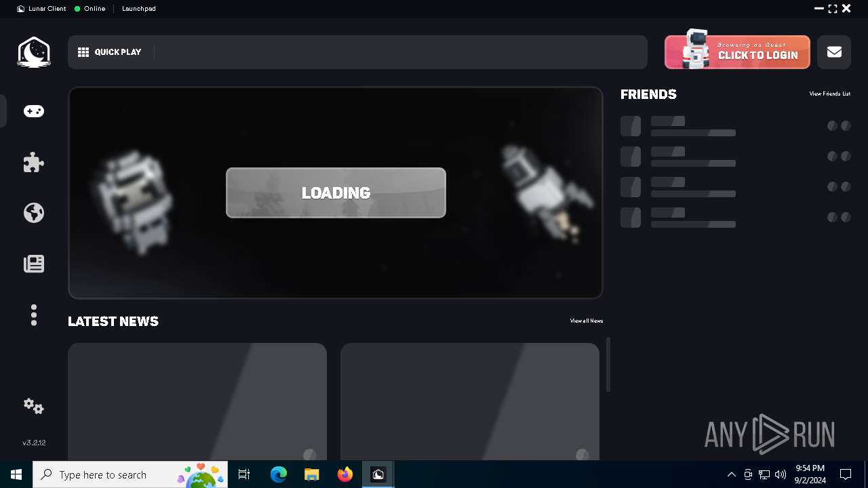This screenshot has height=488, width=868.
Task: Click the taskbar search box
Action: coord(132,474)
